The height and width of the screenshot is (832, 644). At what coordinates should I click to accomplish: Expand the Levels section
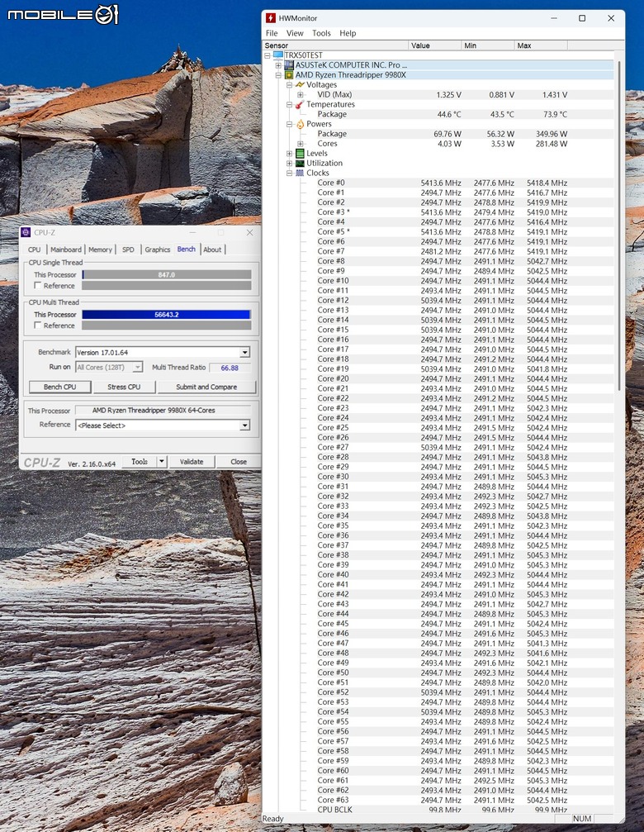[x=290, y=154]
